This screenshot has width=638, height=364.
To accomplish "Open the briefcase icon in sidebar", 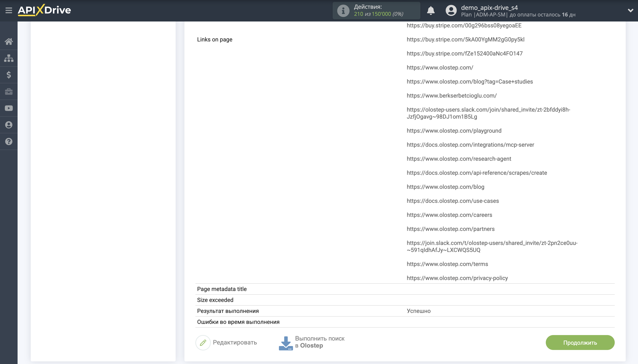I will [9, 91].
